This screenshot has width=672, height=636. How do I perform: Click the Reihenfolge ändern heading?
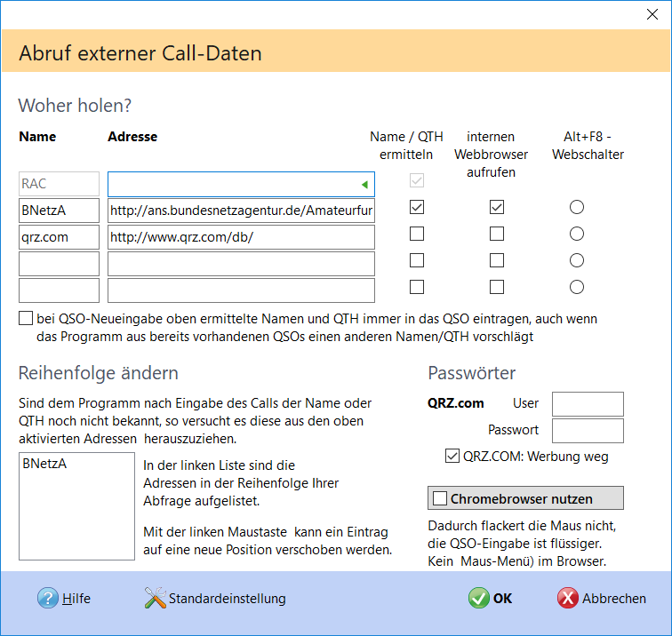tap(98, 373)
